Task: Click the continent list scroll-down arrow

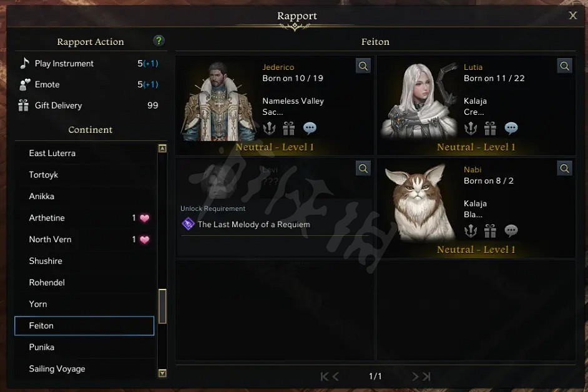Action: [162, 373]
